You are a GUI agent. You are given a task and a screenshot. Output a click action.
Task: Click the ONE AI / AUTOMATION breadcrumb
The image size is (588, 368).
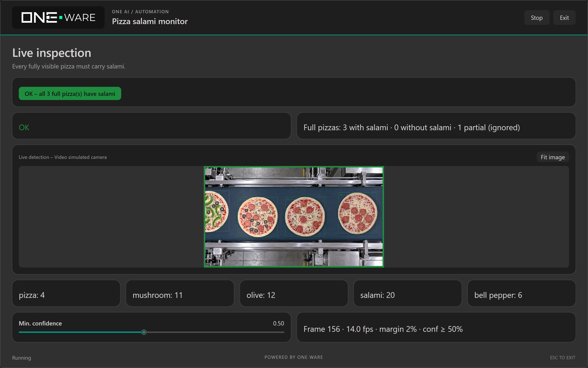pos(140,12)
